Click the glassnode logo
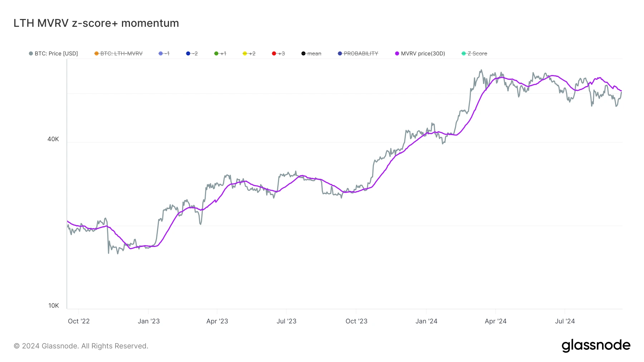Screen dimensions: 644x362 [x=596, y=345]
